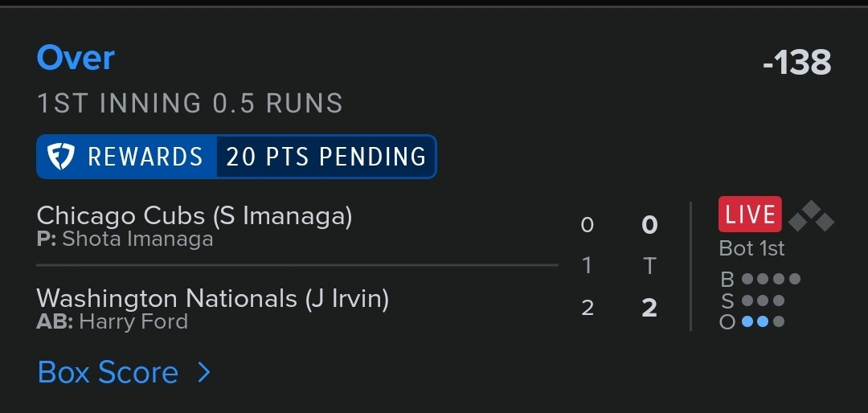Tap the 20 PTS PENDING badge
The height and width of the screenshot is (413, 868).
click(x=326, y=157)
